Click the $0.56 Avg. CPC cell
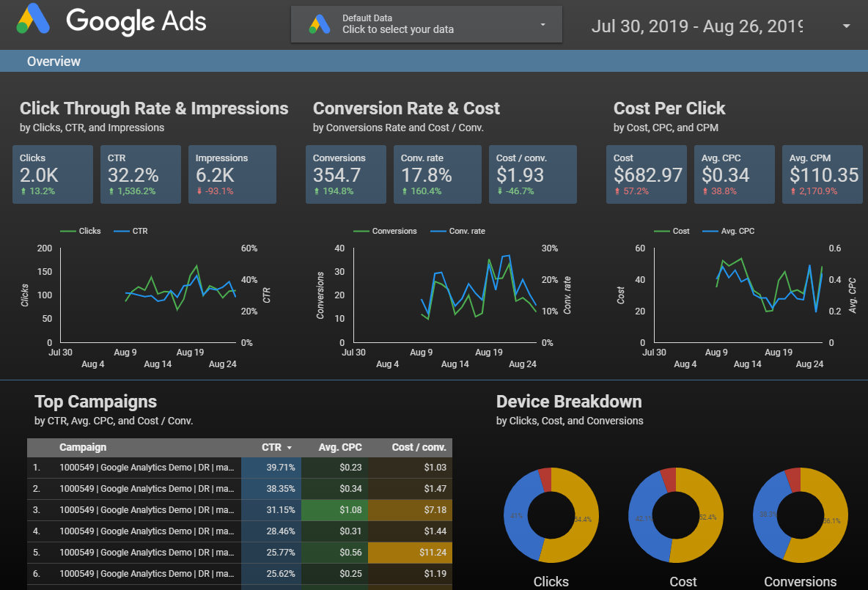This screenshot has width=868, height=590. coord(335,553)
